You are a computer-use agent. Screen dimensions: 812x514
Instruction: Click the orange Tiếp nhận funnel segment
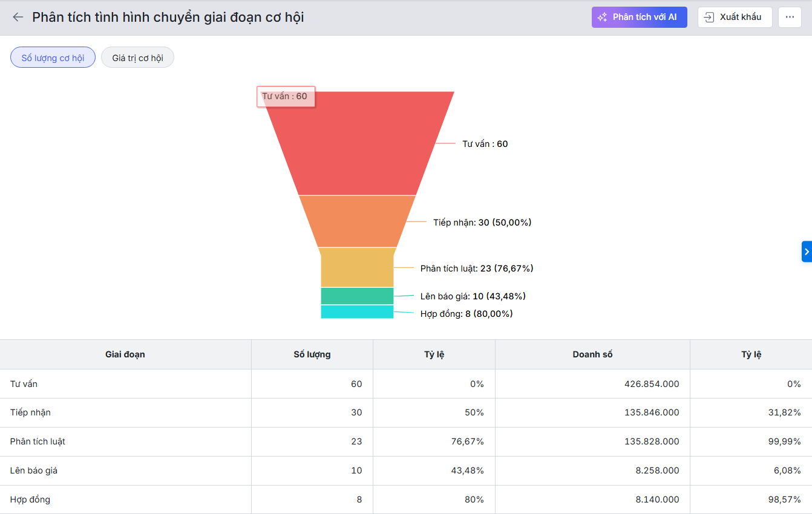pyautogui.click(x=357, y=221)
